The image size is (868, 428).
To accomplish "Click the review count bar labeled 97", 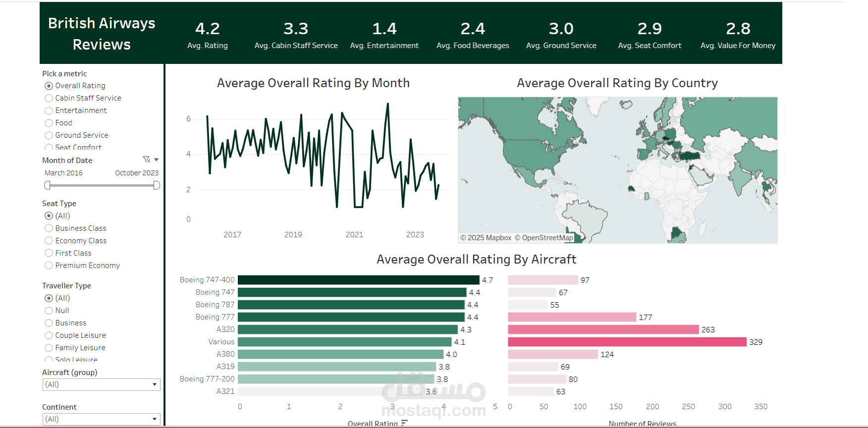I will point(543,280).
